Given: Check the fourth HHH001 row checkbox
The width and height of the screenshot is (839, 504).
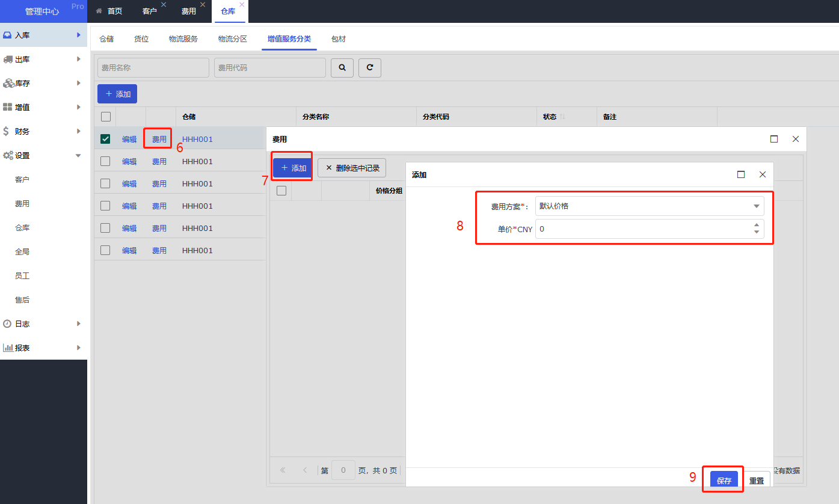Looking at the screenshot, I should click(x=105, y=206).
